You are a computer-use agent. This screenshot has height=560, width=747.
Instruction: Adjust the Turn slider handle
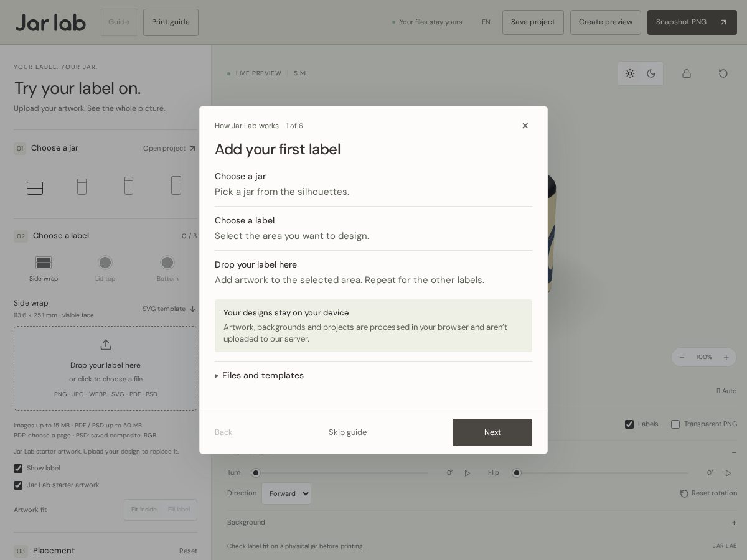(x=255, y=473)
